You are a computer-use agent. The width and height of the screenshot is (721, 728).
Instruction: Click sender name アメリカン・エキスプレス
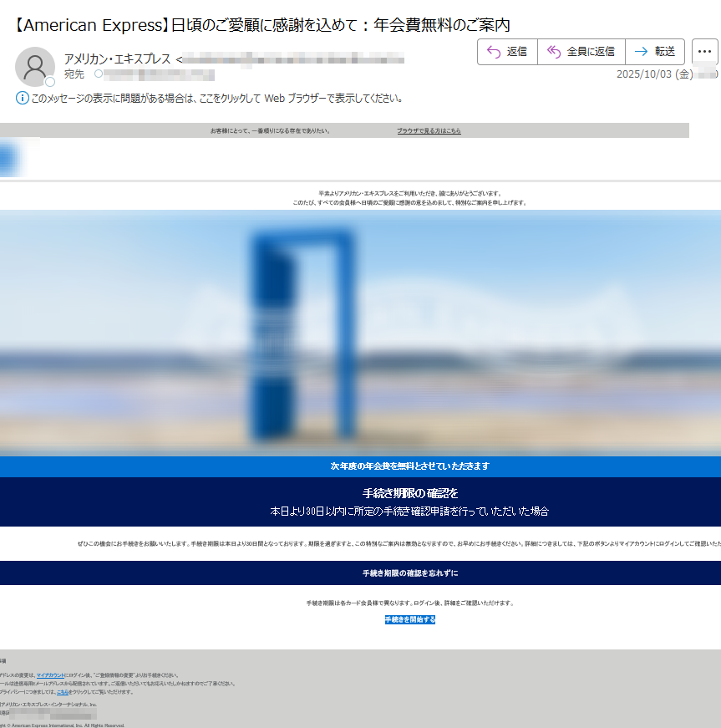117,59
